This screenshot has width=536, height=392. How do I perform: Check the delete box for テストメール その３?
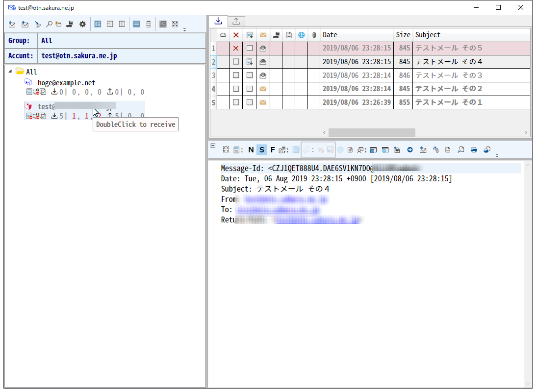236,75
